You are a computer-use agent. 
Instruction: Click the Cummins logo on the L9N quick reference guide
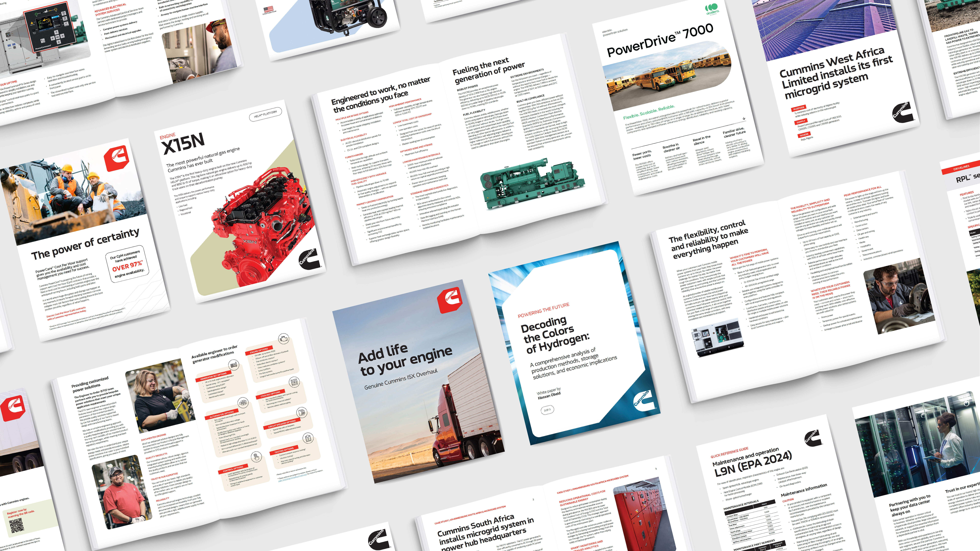pyautogui.click(x=814, y=438)
